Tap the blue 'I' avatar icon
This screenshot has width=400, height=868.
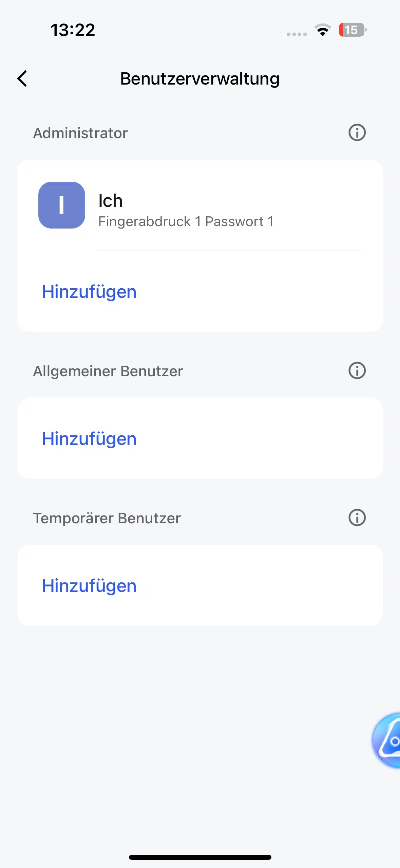tap(62, 205)
